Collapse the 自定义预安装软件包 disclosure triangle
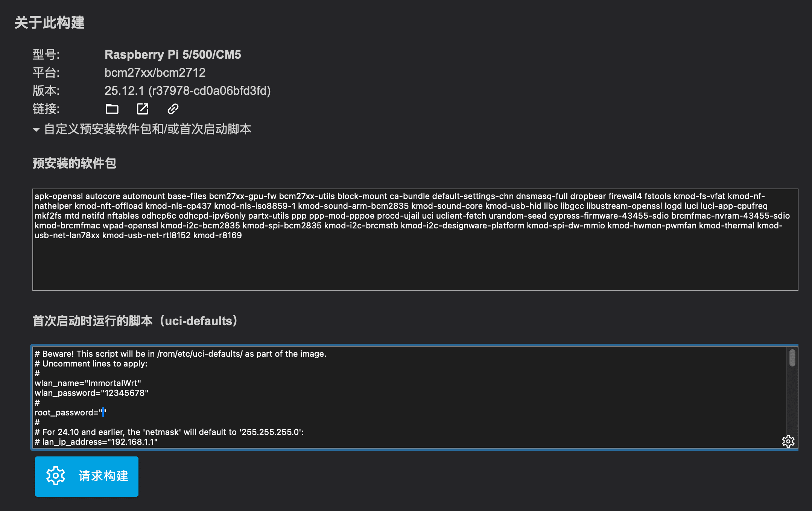The image size is (812, 511). (x=36, y=130)
